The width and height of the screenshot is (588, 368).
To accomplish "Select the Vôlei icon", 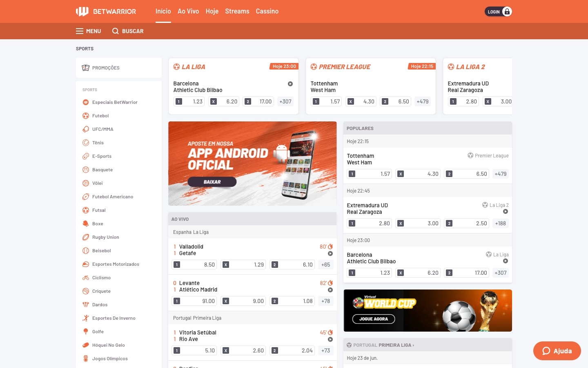I will (86, 183).
